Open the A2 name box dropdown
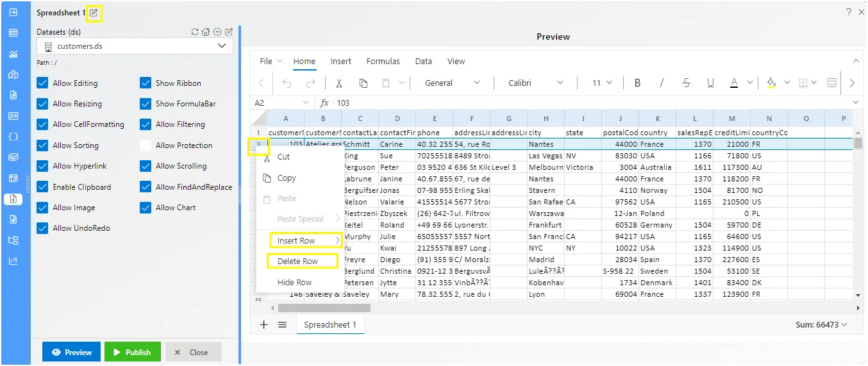Image resolution: width=868 pixels, height=366 pixels. pos(305,103)
